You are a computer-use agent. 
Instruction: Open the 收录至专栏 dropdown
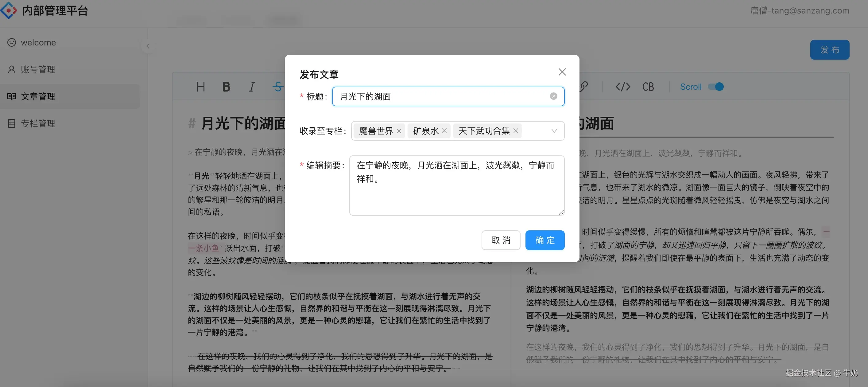tap(554, 131)
